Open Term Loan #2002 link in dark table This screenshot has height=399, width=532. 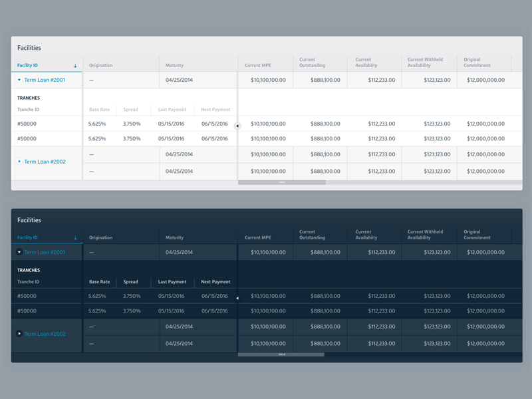click(45, 334)
